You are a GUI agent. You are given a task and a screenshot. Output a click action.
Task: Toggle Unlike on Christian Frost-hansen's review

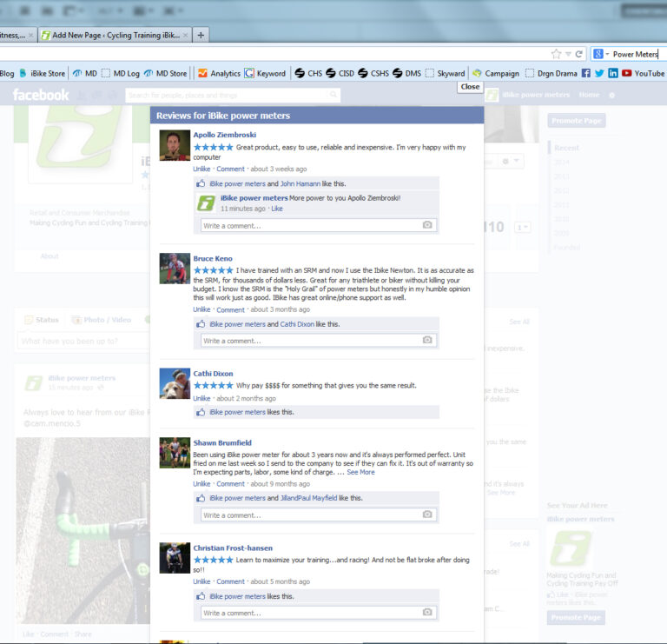(x=201, y=581)
